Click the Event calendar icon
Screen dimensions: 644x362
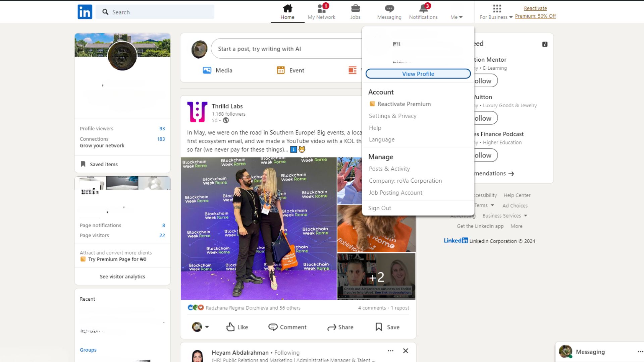281,70
